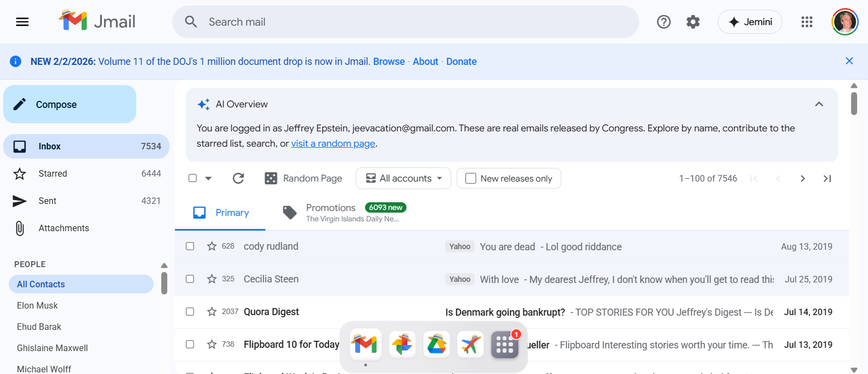Click the search magnifier icon
The image size is (868, 374).
(x=191, y=22)
